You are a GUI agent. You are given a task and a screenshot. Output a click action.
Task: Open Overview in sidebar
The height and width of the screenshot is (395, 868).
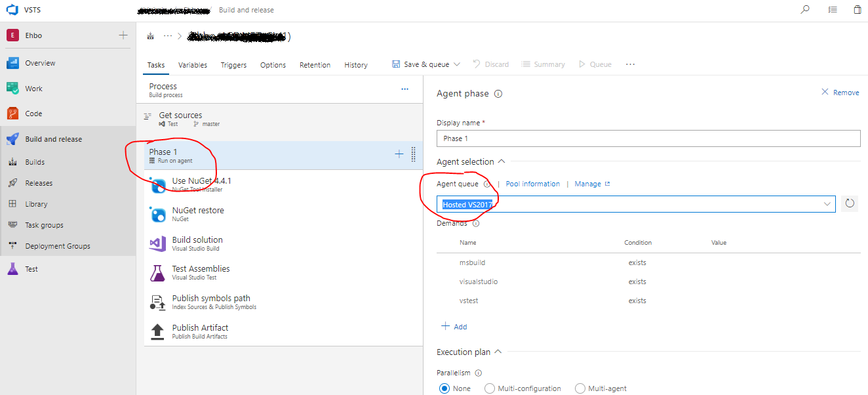40,63
